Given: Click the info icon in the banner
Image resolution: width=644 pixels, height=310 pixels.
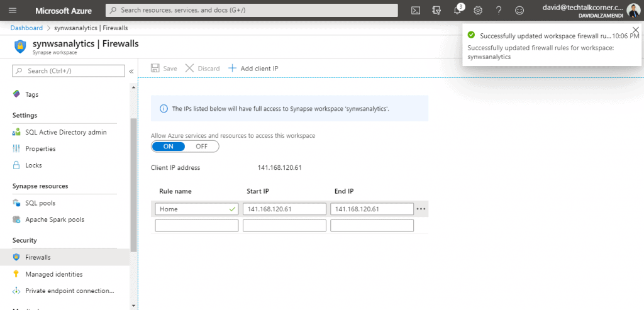Looking at the screenshot, I should 164,109.
